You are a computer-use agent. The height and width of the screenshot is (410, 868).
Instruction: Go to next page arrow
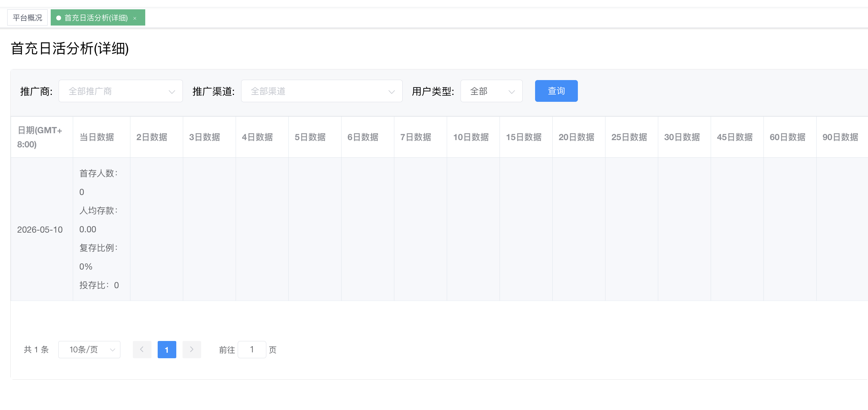click(191, 350)
